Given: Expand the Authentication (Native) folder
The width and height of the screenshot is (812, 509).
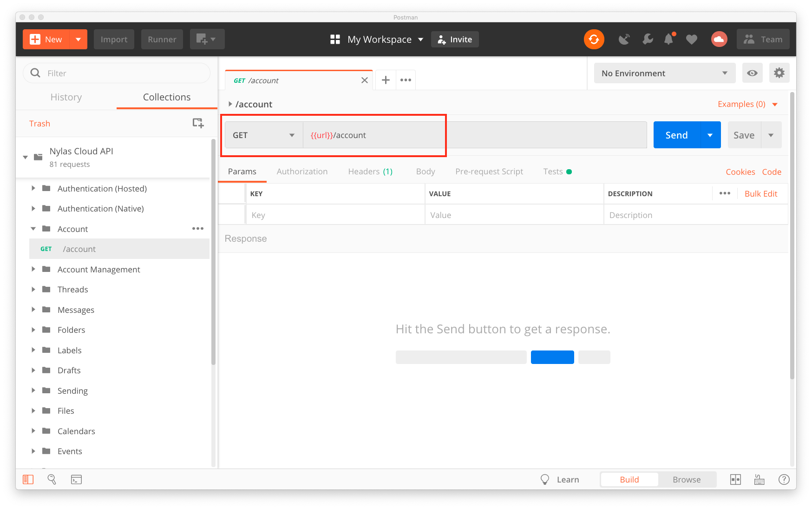Looking at the screenshot, I should (x=33, y=209).
